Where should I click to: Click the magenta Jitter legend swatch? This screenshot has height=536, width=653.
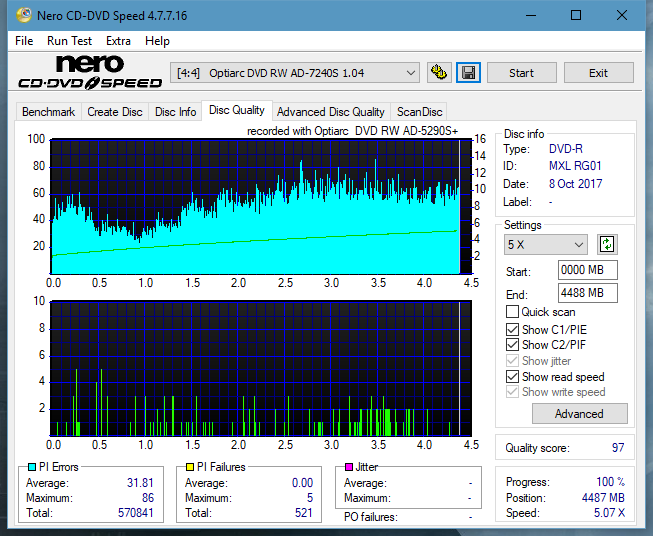pos(349,467)
